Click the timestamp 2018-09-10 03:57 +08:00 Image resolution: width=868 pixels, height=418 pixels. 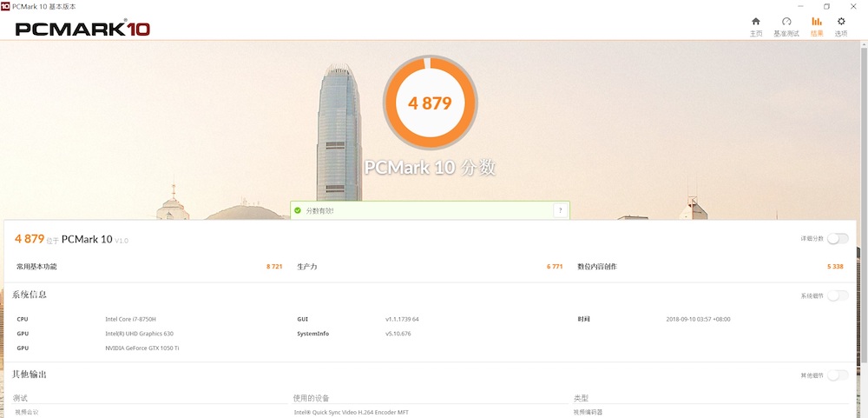point(698,319)
